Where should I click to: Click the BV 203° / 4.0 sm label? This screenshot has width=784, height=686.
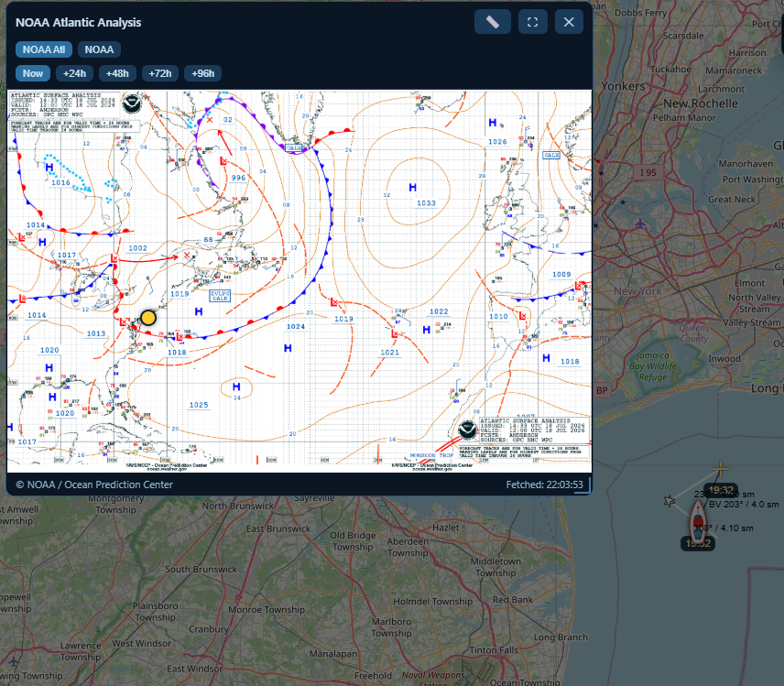(744, 505)
